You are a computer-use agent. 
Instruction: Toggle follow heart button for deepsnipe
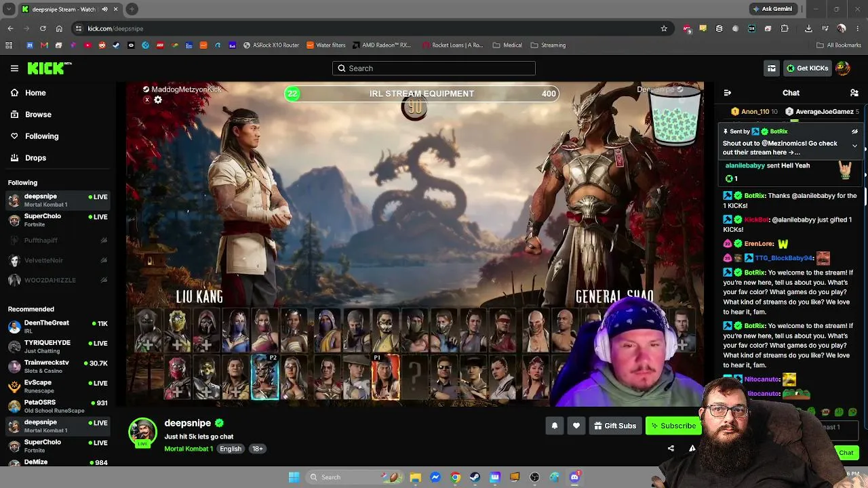coord(576,426)
